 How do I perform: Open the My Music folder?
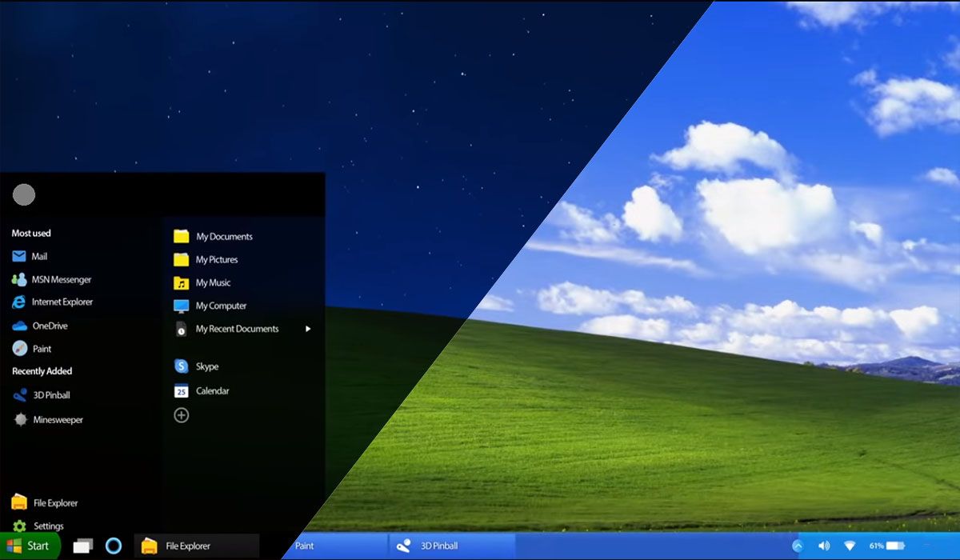coord(202,283)
